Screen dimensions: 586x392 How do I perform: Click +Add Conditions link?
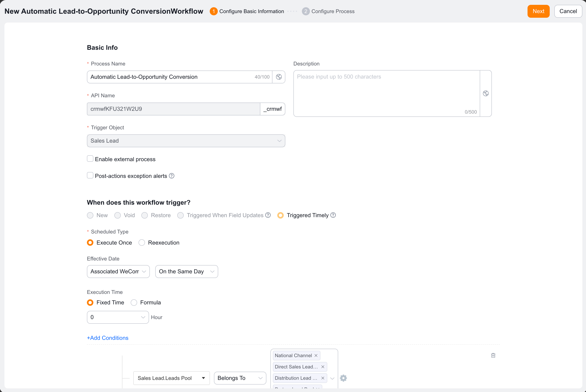coord(108,338)
